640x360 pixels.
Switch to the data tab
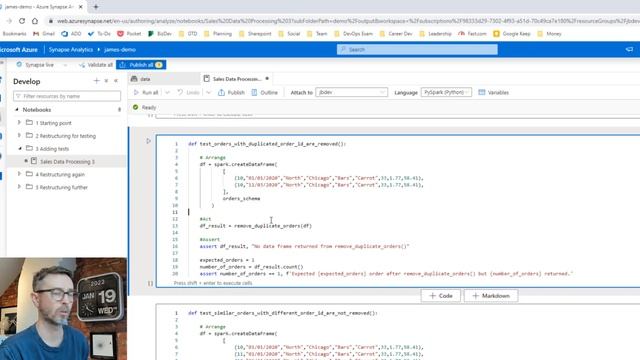(x=164, y=79)
